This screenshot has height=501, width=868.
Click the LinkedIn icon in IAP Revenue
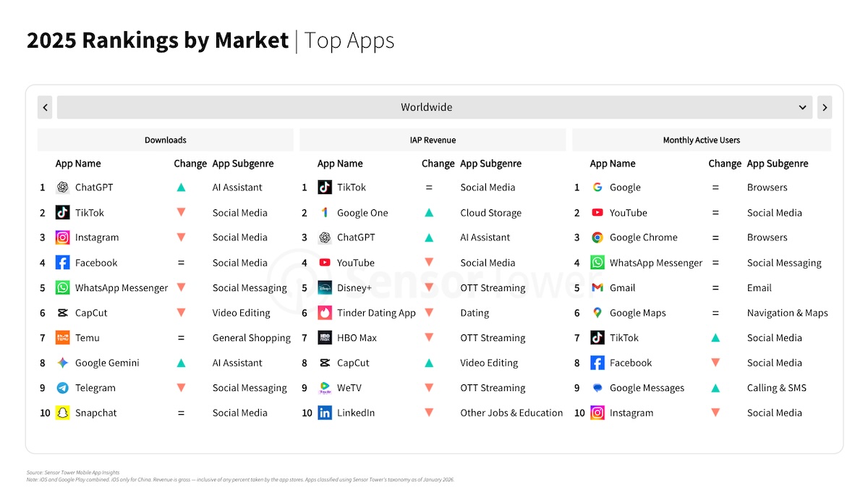click(325, 413)
